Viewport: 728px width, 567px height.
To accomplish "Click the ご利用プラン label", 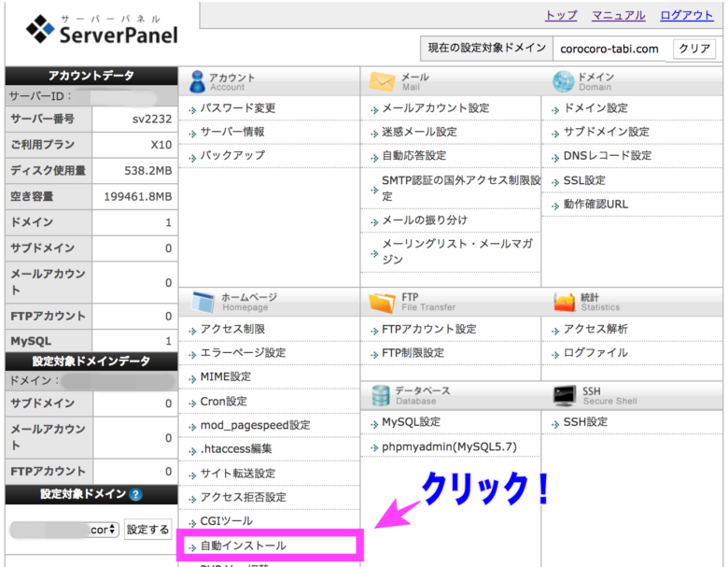I will pyautogui.click(x=42, y=145).
